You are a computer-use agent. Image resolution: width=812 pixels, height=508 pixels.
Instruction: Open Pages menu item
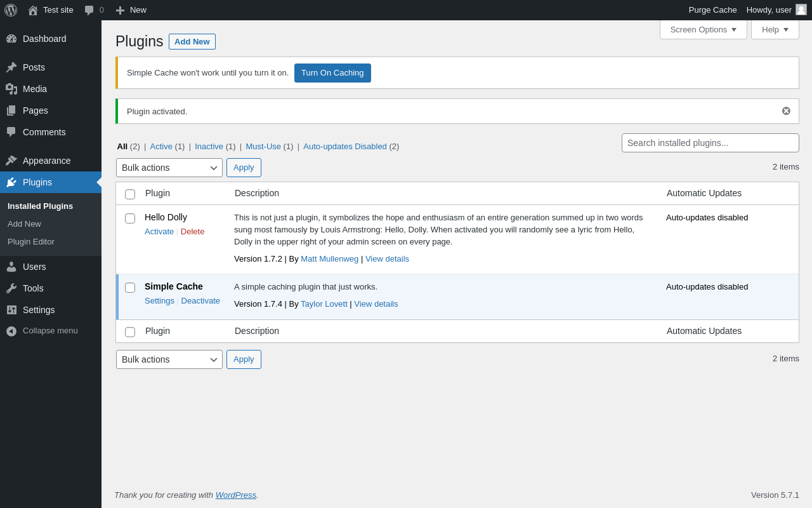[x=51, y=110]
